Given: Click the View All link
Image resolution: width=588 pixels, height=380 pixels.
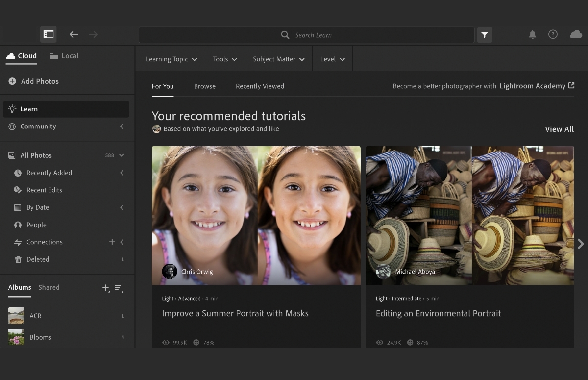Looking at the screenshot, I should (559, 129).
